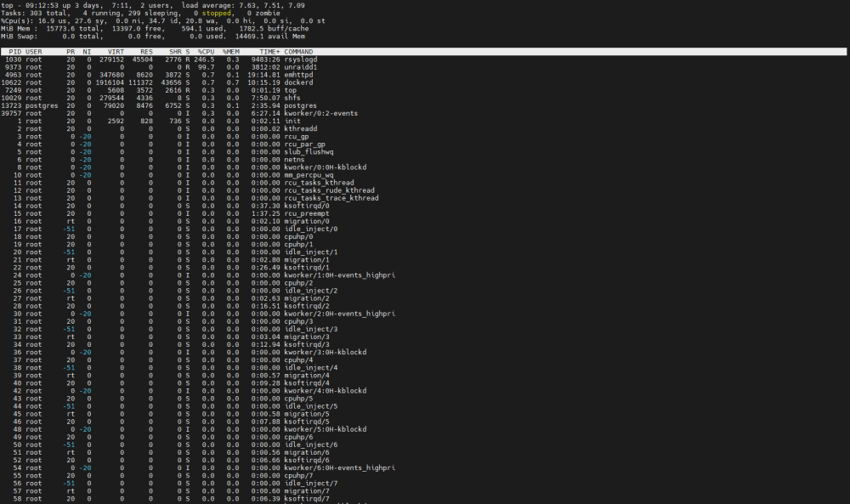Click the ksoftirqd/0 process name
This screenshot has width=850, height=504.
click(x=307, y=206)
